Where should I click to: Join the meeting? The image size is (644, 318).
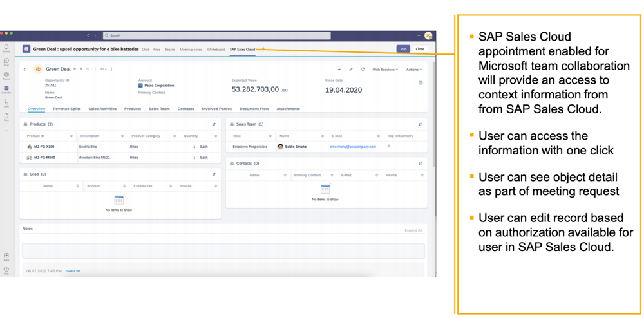tap(403, 49)
